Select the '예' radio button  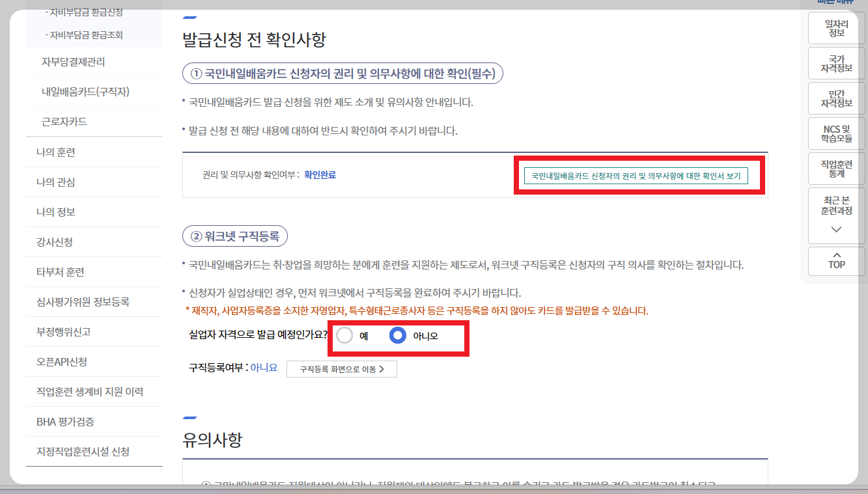344,335
